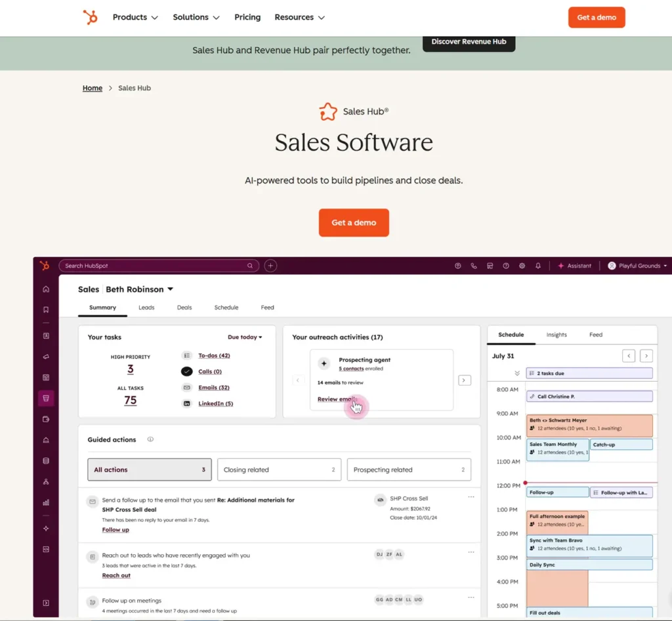Open settings gear icon in top bar
Screen dimensions: 672x621
[x=522, y=266]
